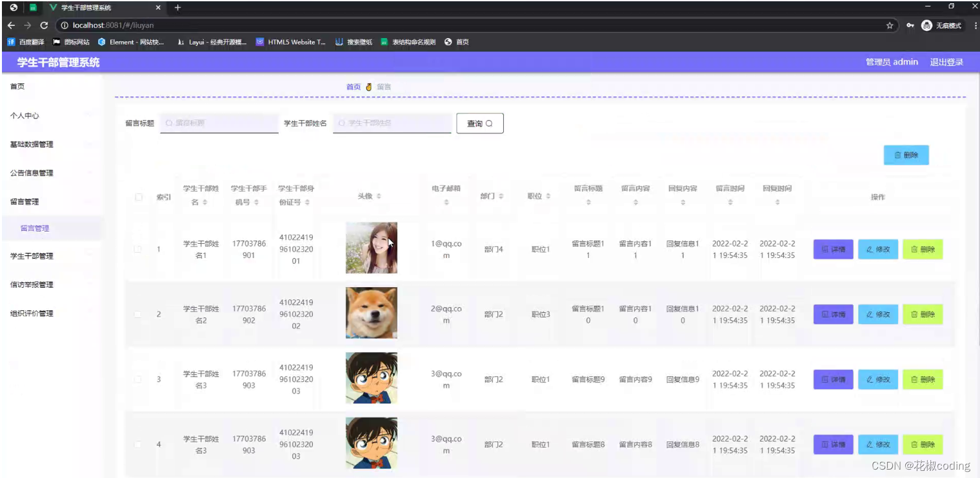Click the trash icon on the top 删除 button
This screenshot has width=980, height=478.
point(897,155)
